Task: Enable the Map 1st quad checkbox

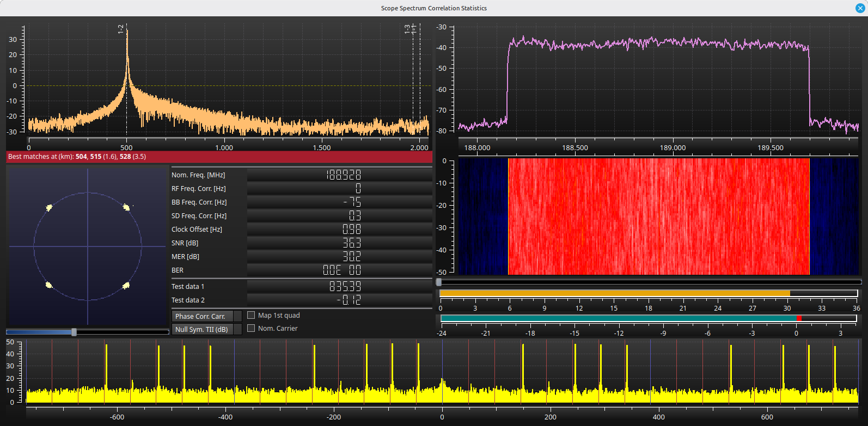Action: point(251,315)
